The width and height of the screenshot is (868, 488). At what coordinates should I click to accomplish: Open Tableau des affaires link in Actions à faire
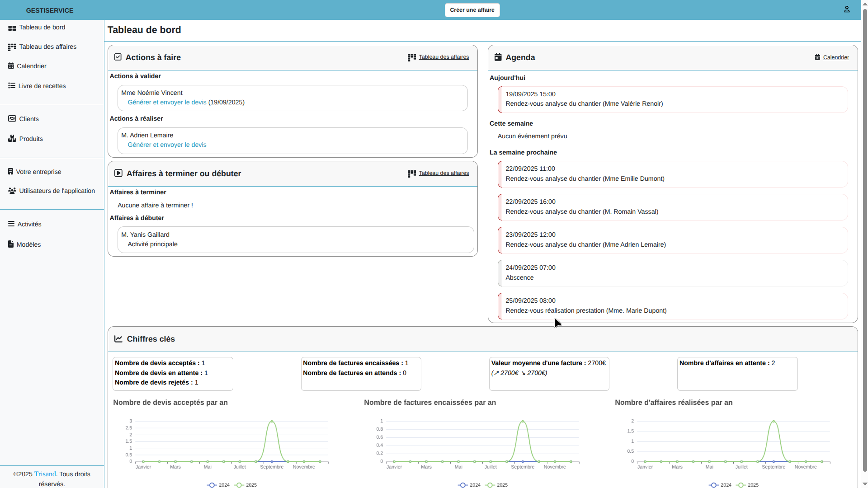pyautogui.click(x=443, y=57)
